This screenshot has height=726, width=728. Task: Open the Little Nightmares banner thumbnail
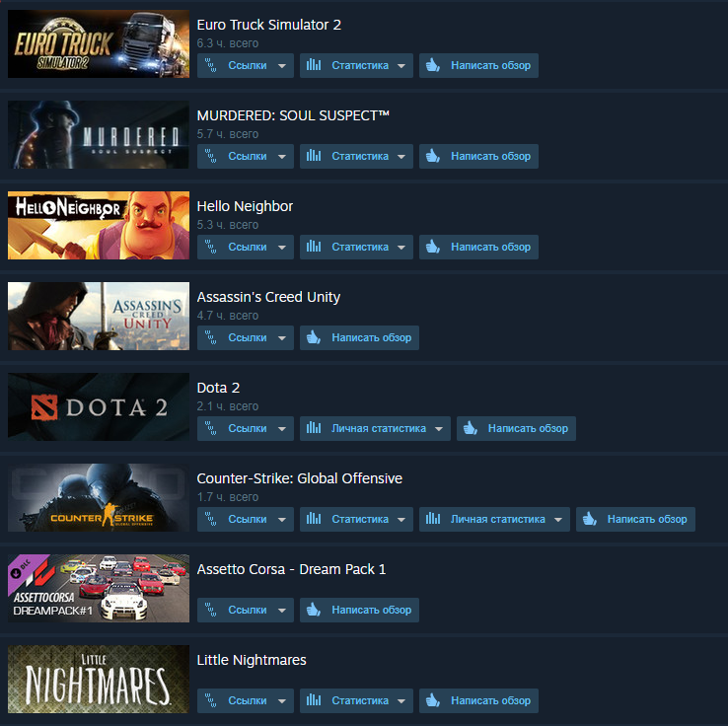(x=99, y=679)
